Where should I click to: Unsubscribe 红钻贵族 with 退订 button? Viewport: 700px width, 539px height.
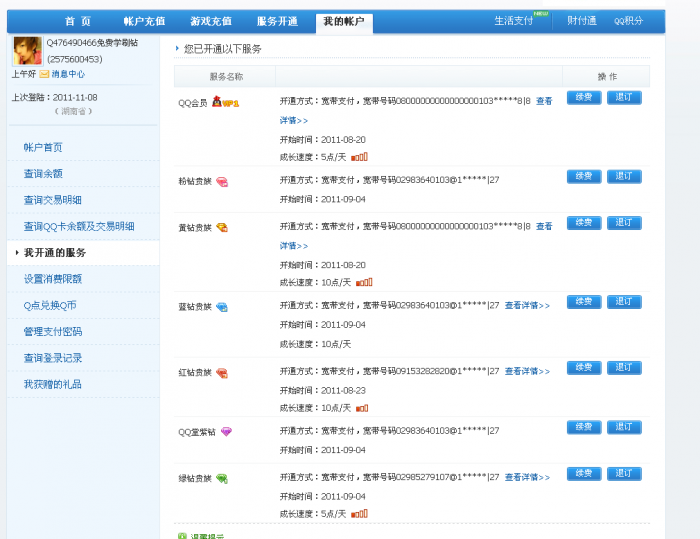click(624, 368)
